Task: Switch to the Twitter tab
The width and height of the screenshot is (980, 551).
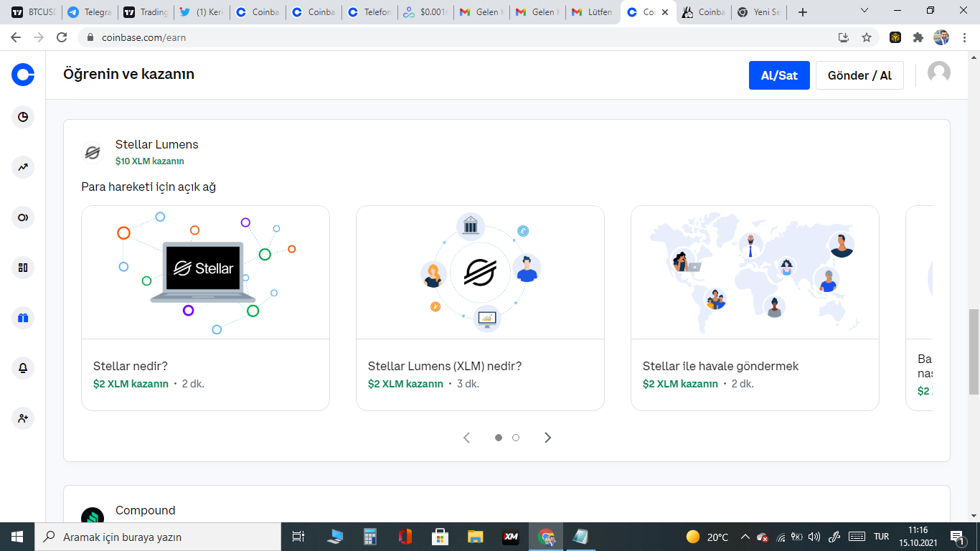Action: point(202,12)
